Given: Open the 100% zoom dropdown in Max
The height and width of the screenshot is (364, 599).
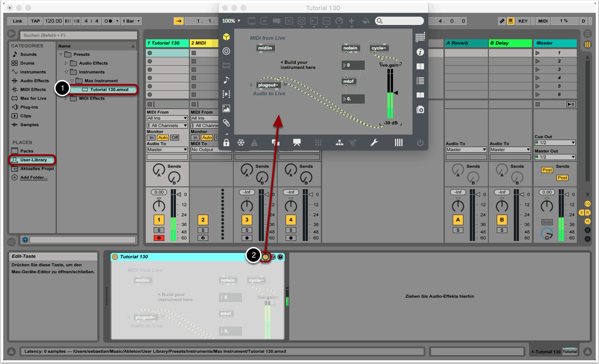Looking at the screenshot, I should tap(231, 21).
